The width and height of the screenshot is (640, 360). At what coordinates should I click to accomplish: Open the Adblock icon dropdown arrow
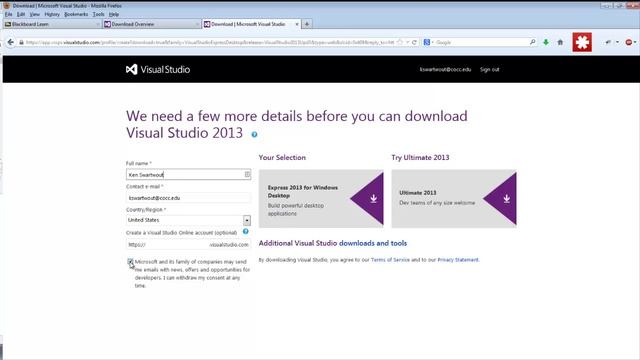pyautogui.click(x=635, y=42)
